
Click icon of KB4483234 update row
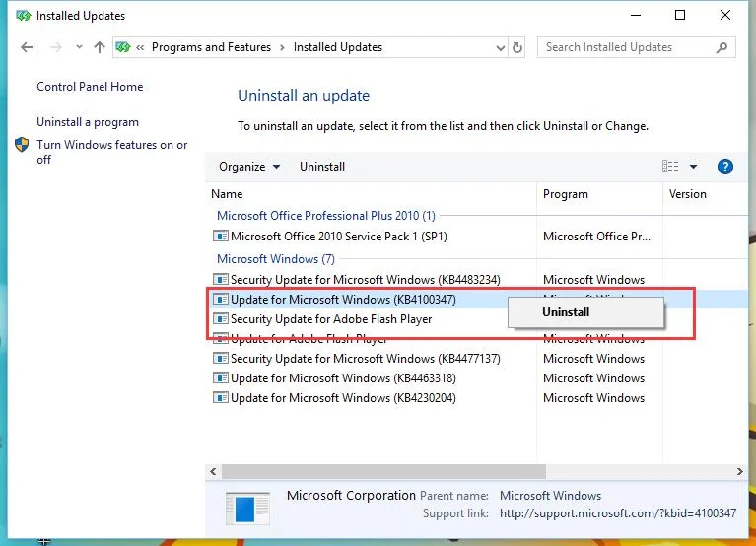pos(221,280)
